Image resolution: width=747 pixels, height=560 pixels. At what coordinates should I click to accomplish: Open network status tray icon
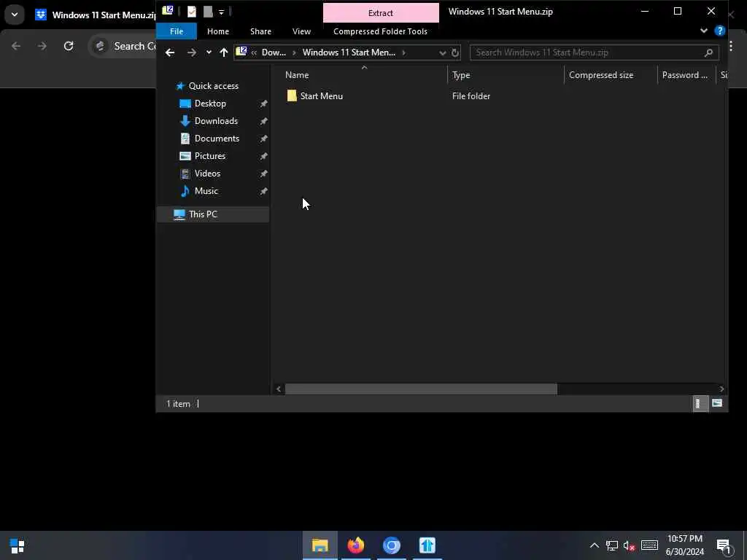[612, 545]
